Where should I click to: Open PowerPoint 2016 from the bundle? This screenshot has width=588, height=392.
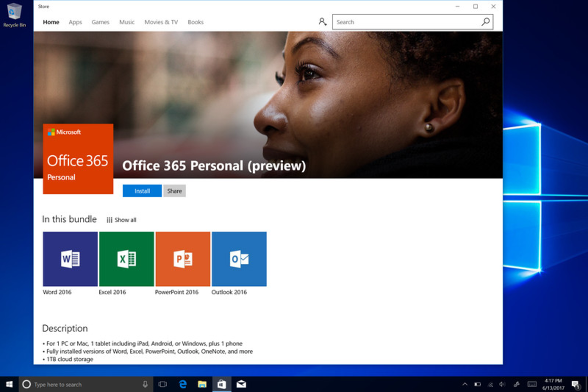coord(183,258)
